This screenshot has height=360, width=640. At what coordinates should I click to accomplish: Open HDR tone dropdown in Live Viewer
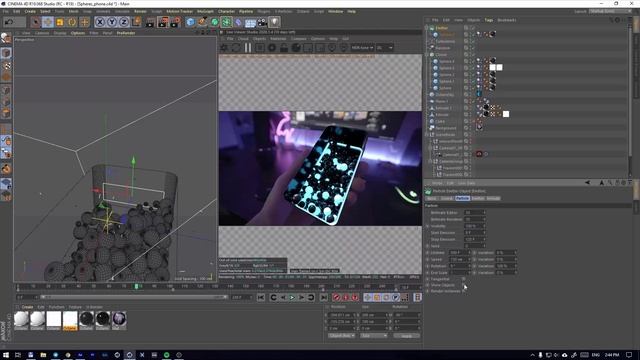(362, 48)
